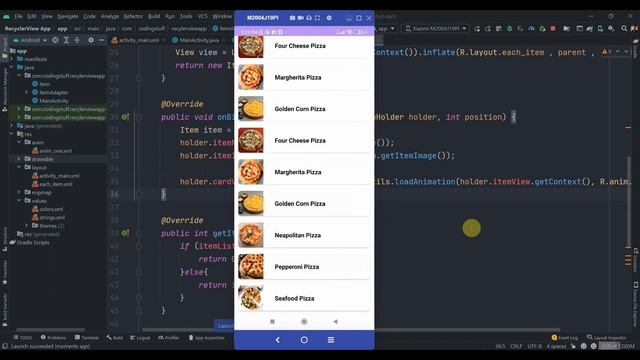The height and width of the screenshot is (360, 640).
Task: Open the Event Log
Action: click(x=565, y=338)
